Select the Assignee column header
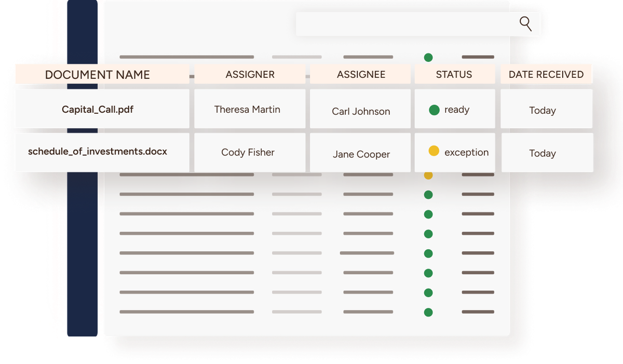Viewport: 623px width, 364px height. tap(361, 75)
